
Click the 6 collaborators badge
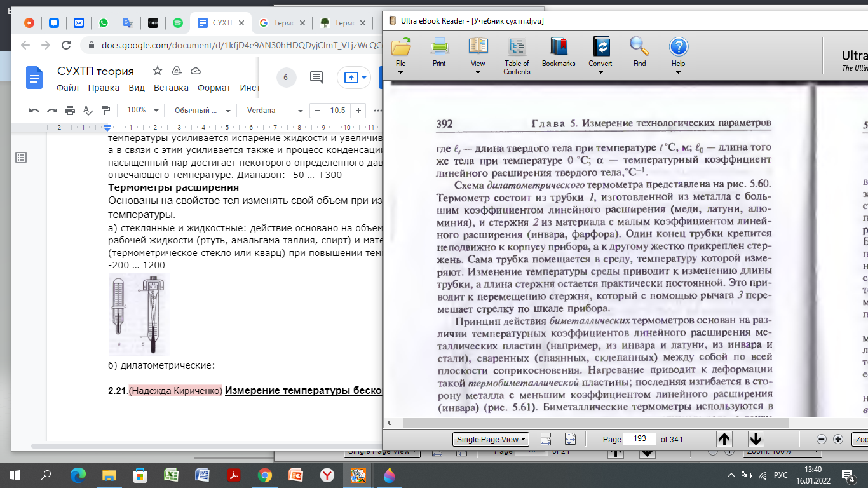pyautogui.click(x=286, y=78)
